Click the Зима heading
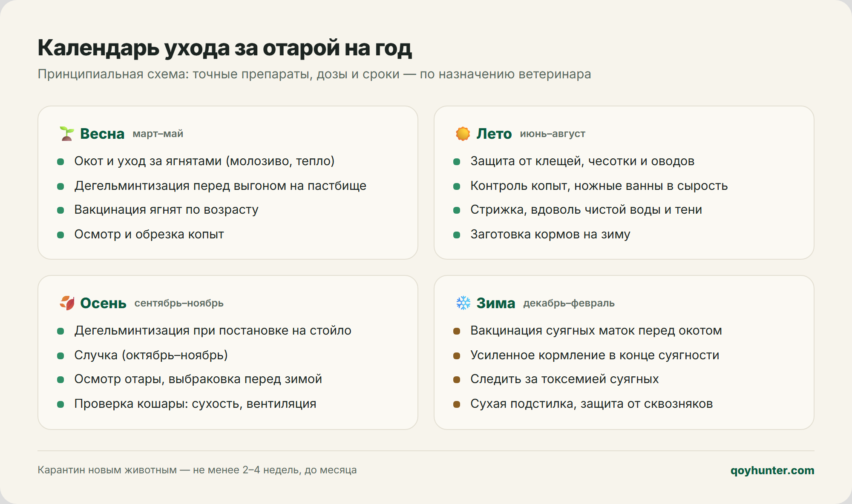This screenshot has width=852, height=504. [x=496, y=303]
